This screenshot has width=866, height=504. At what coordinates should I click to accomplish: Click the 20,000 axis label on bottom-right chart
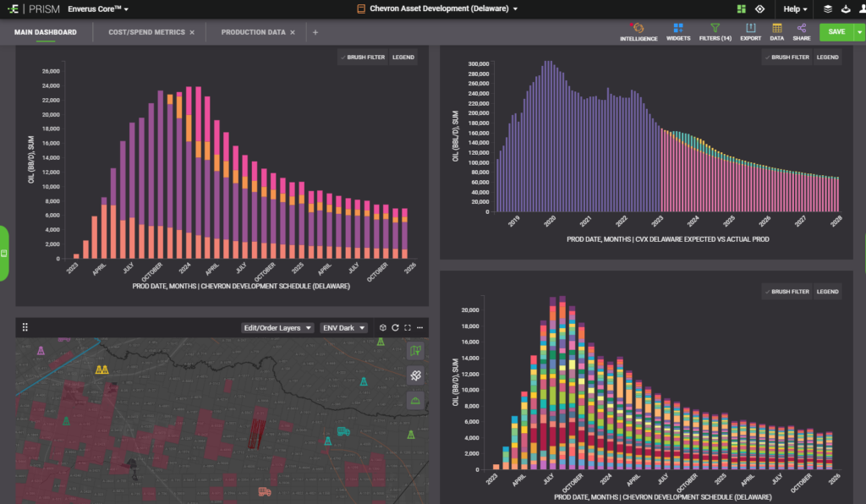[470, 310]
